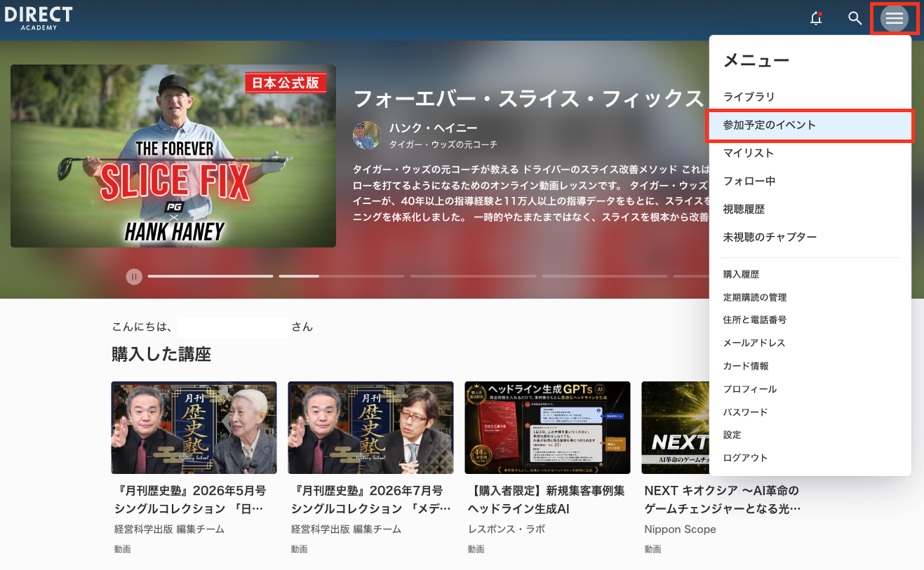View 視聴履歴 from the menu
The image size is (924, 570).
coord(810,209)
